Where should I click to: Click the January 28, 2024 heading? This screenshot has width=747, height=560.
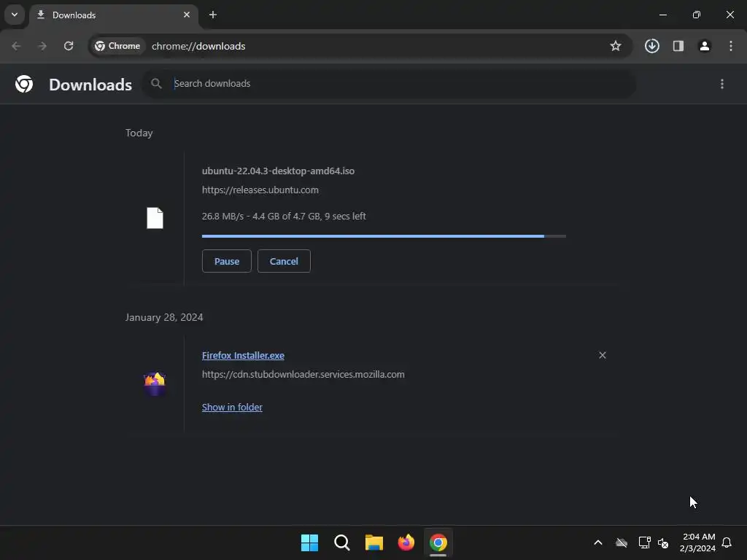point(164,318)
